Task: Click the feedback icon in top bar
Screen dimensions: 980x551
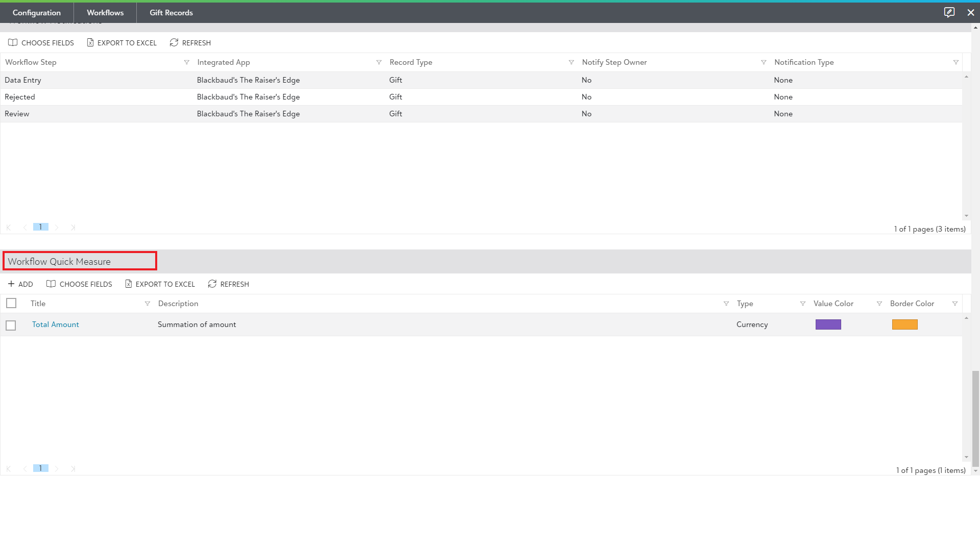Action: [949, 12]
